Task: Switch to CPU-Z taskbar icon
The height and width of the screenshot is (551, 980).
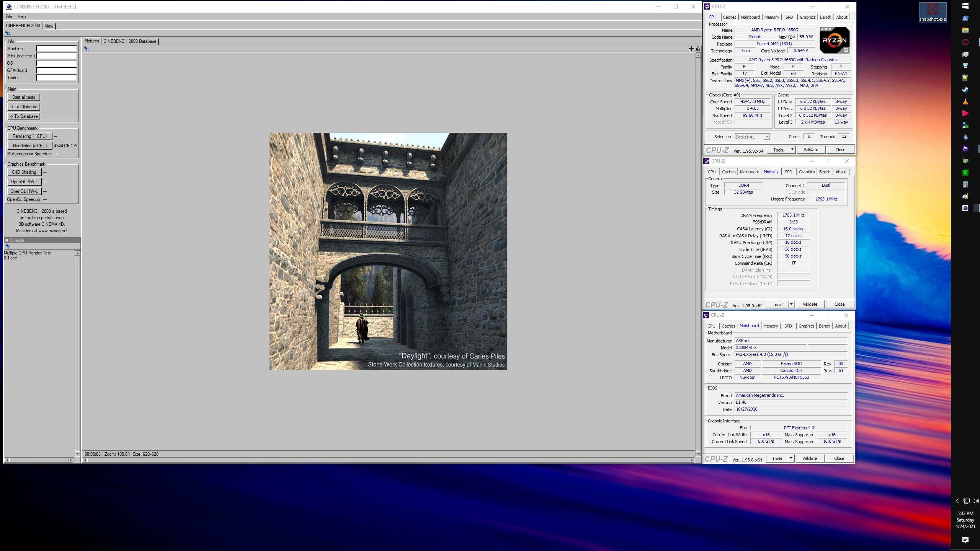Action: click(965, 149)
